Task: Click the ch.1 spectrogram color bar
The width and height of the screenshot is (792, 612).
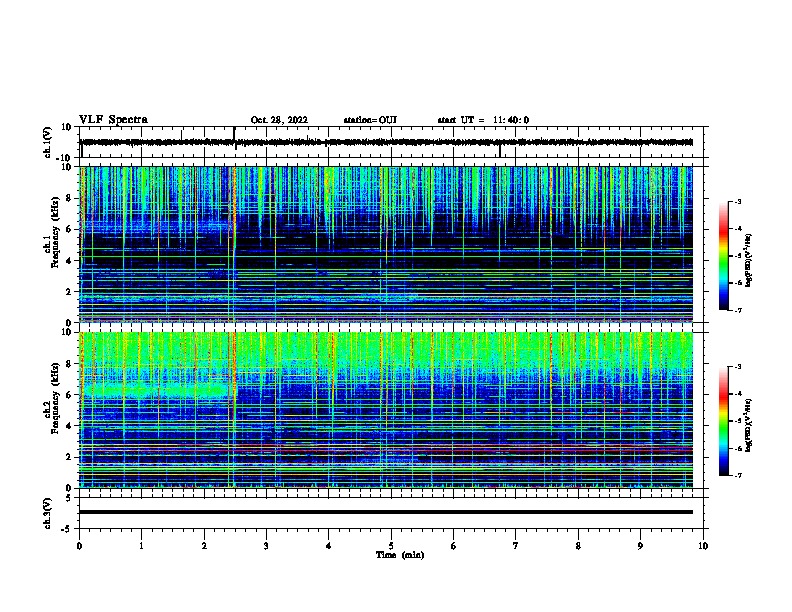Action: (723, 256)
